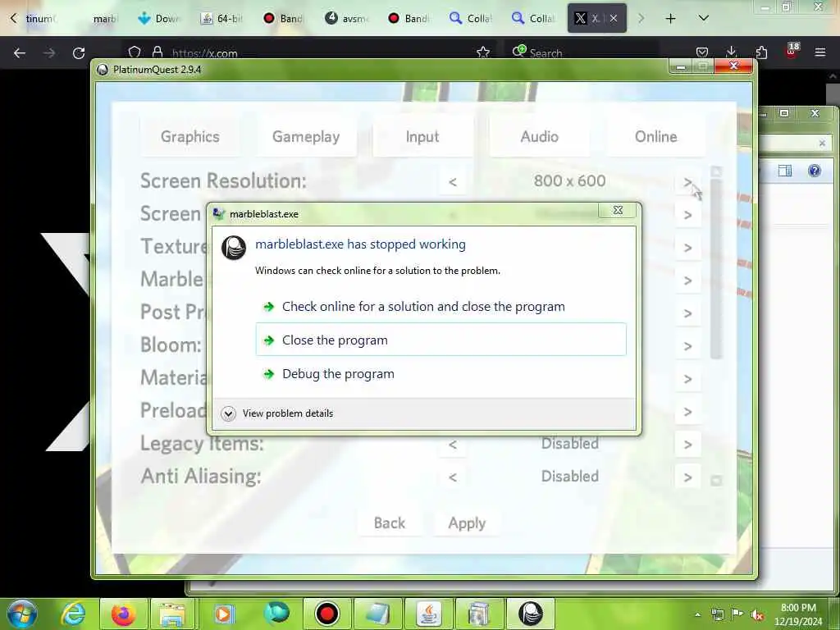Click preview pane icon in background window

pyautogui.click(x=785, y=171)
